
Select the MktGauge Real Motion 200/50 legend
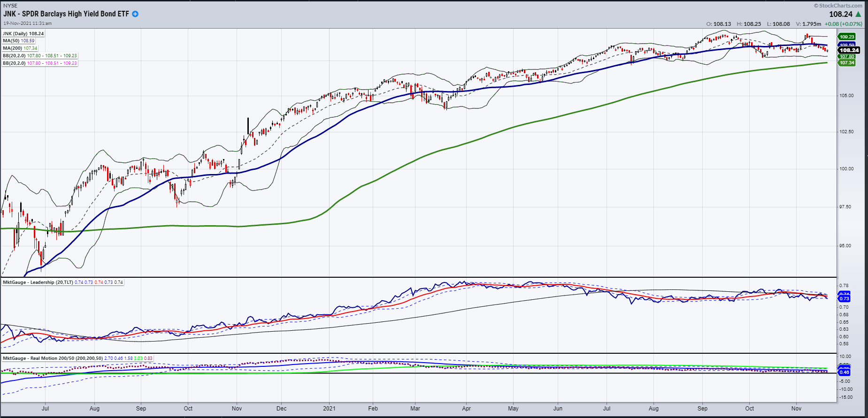(77, 358)
